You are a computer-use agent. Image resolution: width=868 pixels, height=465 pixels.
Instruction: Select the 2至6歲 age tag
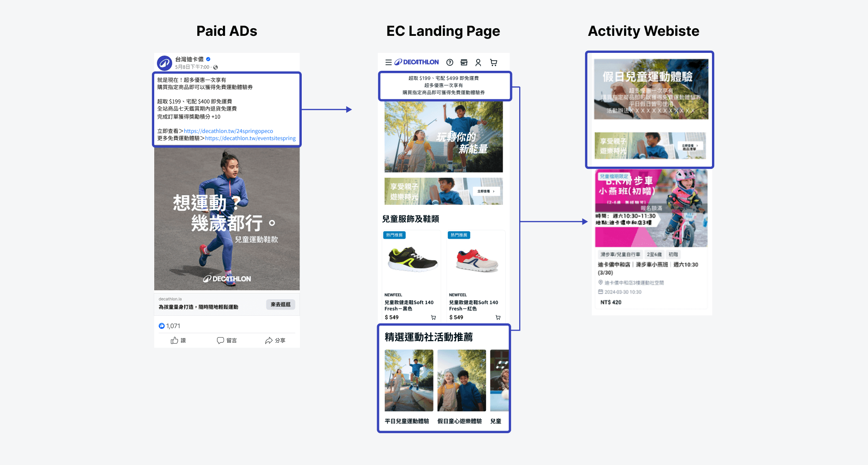(x=654, y=254)
